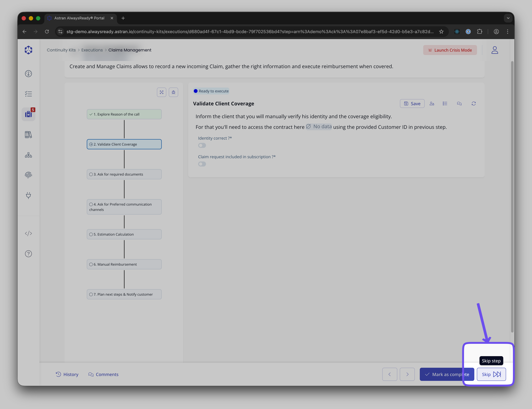Open the browser tab list dropdown arrow

(508, 18)
